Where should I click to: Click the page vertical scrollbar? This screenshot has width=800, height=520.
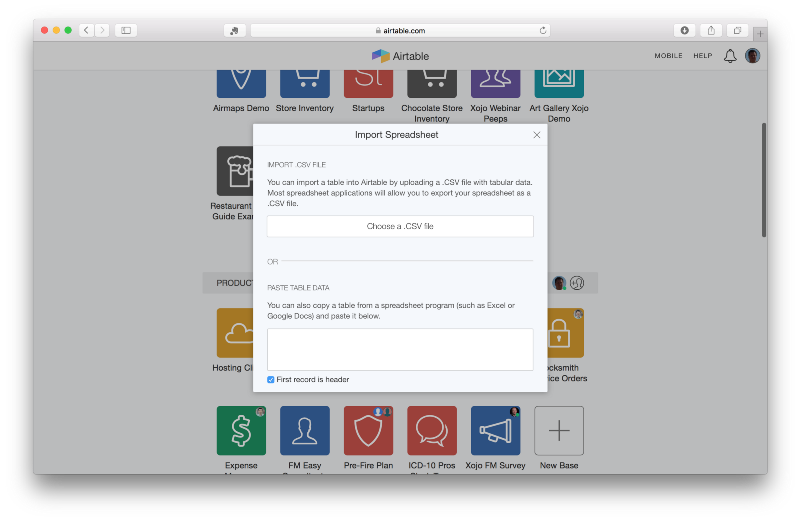[x=764, y=180]
